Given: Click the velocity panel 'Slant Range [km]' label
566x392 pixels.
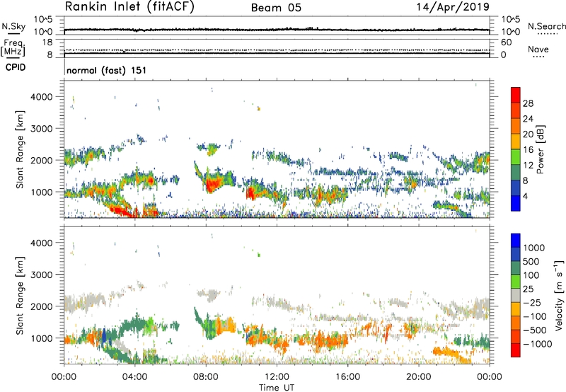Looking at the screenshot, I should pos(20,296).
